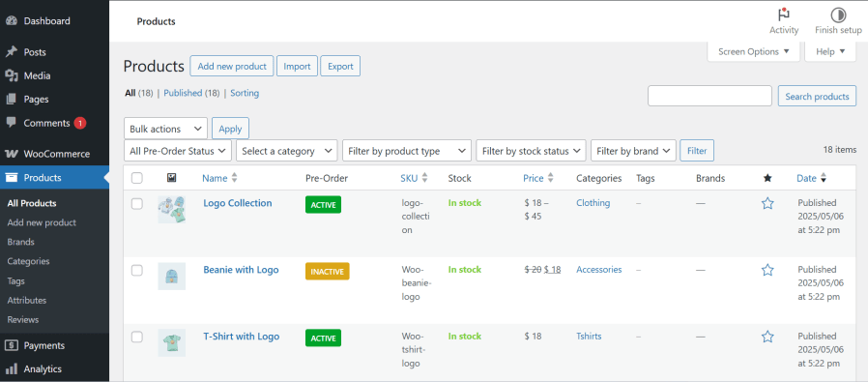Open the Select a category dropdown
Screen dimensions: 868x382
coord(287,151)
